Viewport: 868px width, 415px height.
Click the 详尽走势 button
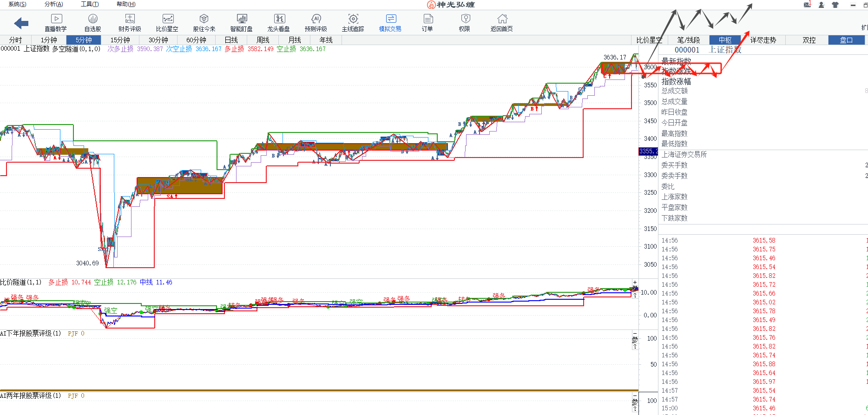pos(763,40)
